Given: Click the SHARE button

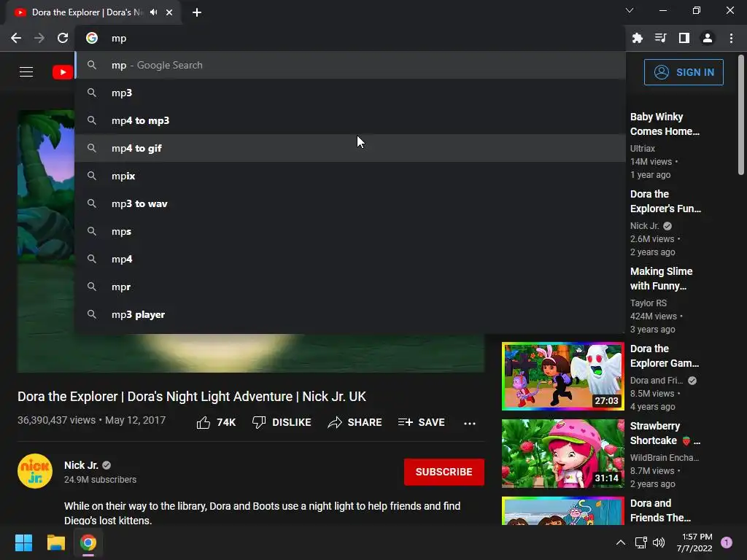Looking at the screenshot, I should [355, 422].
